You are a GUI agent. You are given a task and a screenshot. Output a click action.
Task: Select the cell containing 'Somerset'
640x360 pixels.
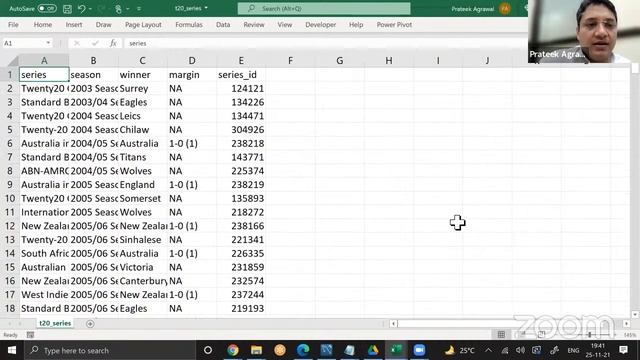pyautogui.click(x=142, y=198)
